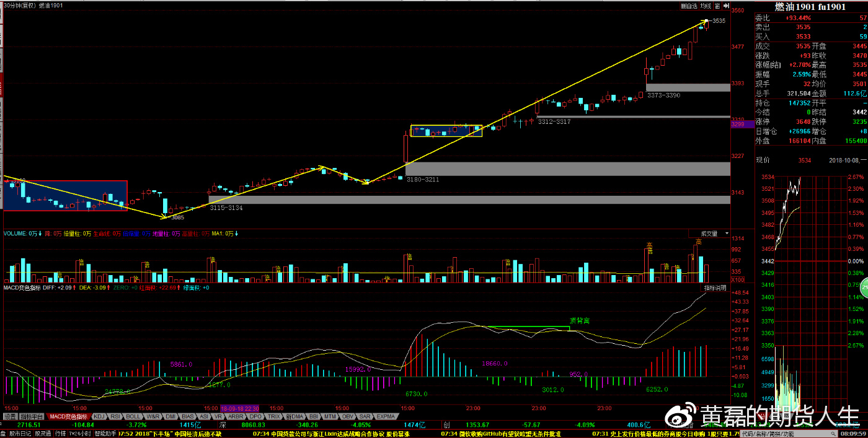
Task: Click the 3180-3211 gap label
Action: [423, 179]
